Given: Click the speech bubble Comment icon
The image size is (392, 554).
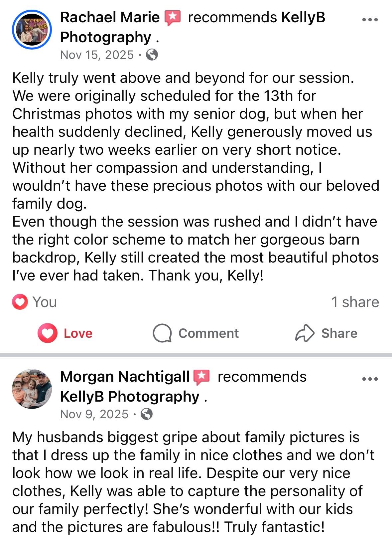Looking at the screenshot, I should click(162, 333).
